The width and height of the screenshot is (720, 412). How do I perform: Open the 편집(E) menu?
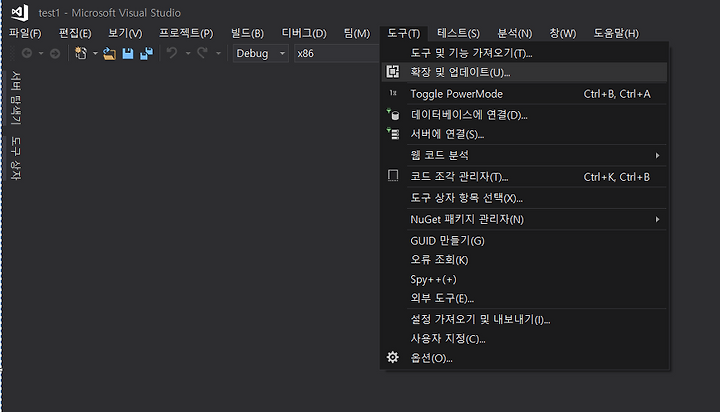pyautogui.click(x=75, y=33)
